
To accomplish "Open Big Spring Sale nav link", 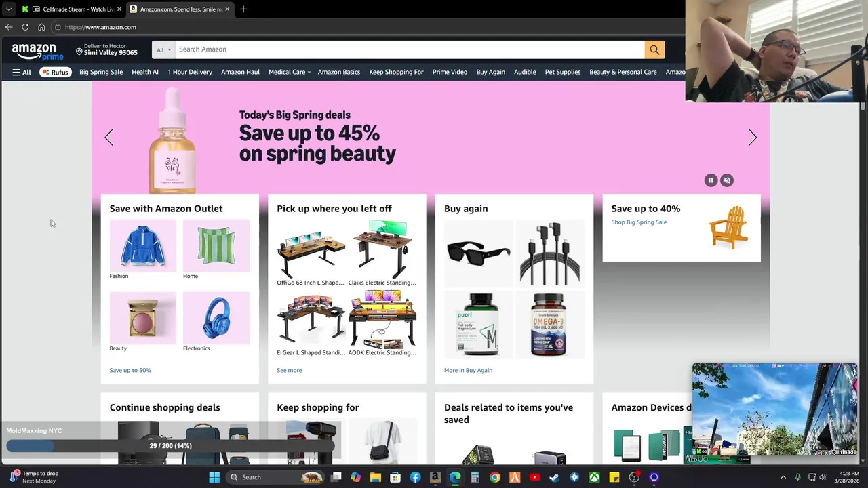I will pos(101,72).
